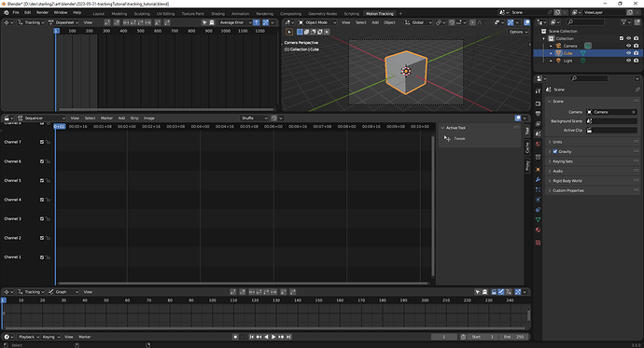The width and height of the screenshot is (644, 348).
Task: Open the sequencer Marker menu
Action: click(x=106, y=118)
